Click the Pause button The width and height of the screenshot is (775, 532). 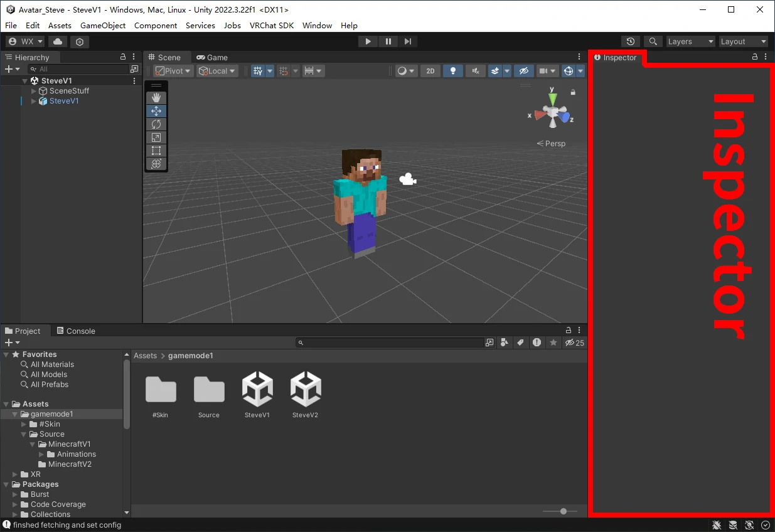coord(388,41)
